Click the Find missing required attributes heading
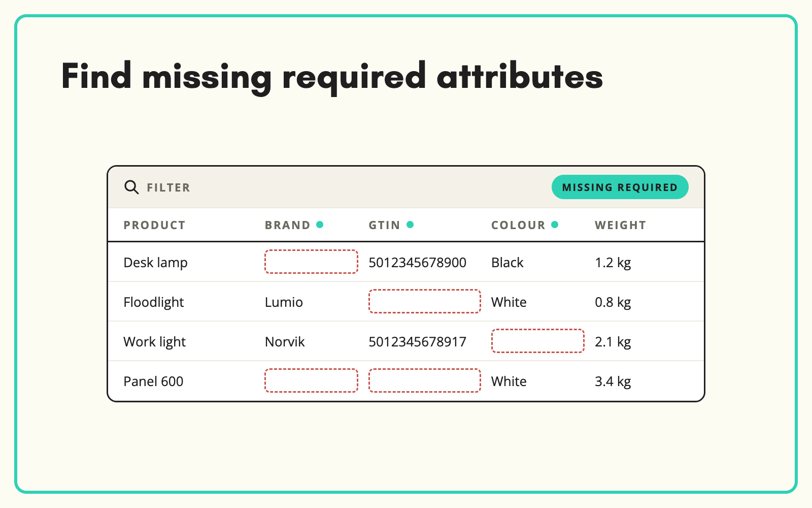The image size is (812, 508). coord(332,77)
